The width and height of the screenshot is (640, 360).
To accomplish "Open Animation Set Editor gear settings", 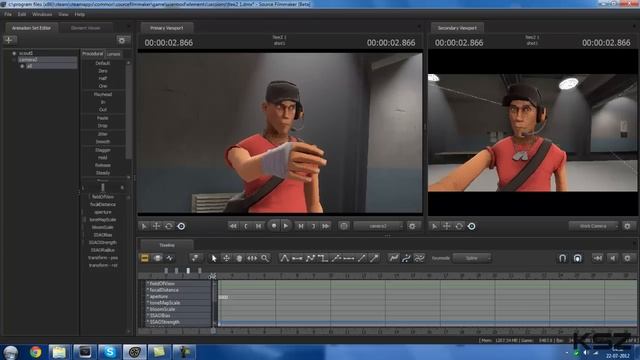I will tap(122, 40).
